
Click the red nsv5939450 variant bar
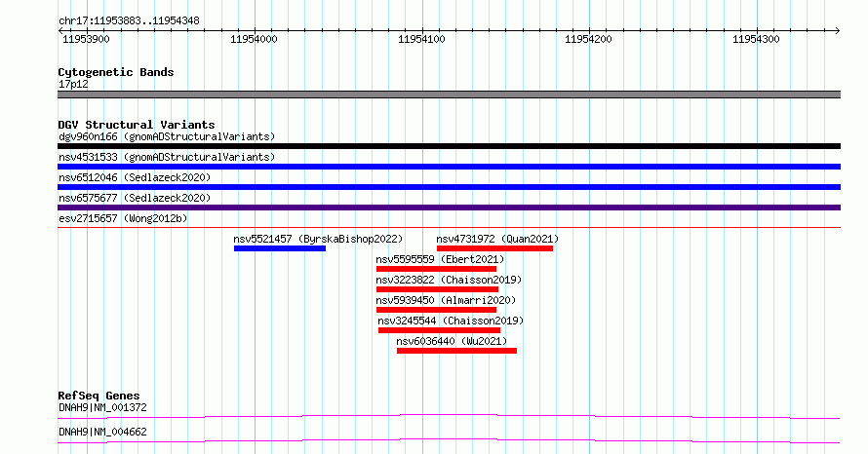tap(436, 310)
